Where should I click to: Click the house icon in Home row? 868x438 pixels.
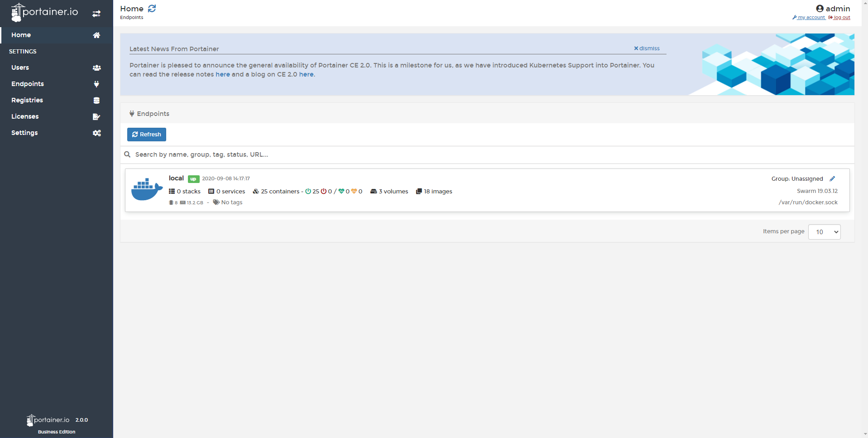[96, 35]
